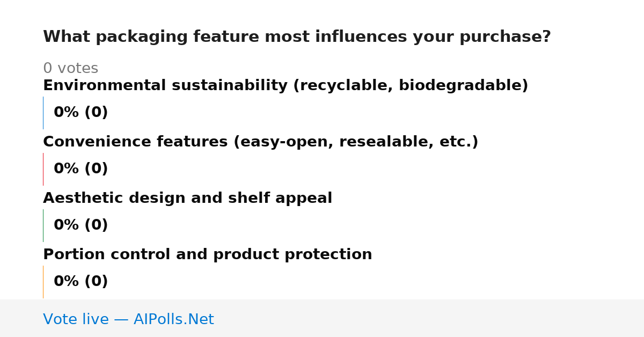
Task: Click percentage under Environmental sustainability
Action: pyautogui.click(x=80, y=113)
